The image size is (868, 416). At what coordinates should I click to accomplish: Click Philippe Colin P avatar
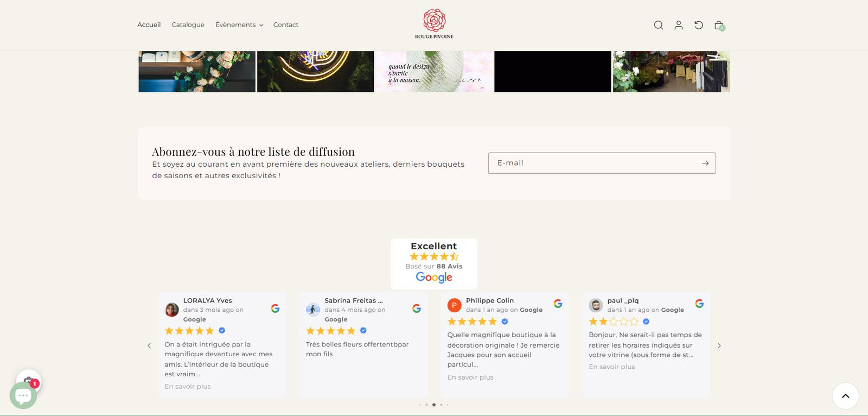[x=454, y=305]
